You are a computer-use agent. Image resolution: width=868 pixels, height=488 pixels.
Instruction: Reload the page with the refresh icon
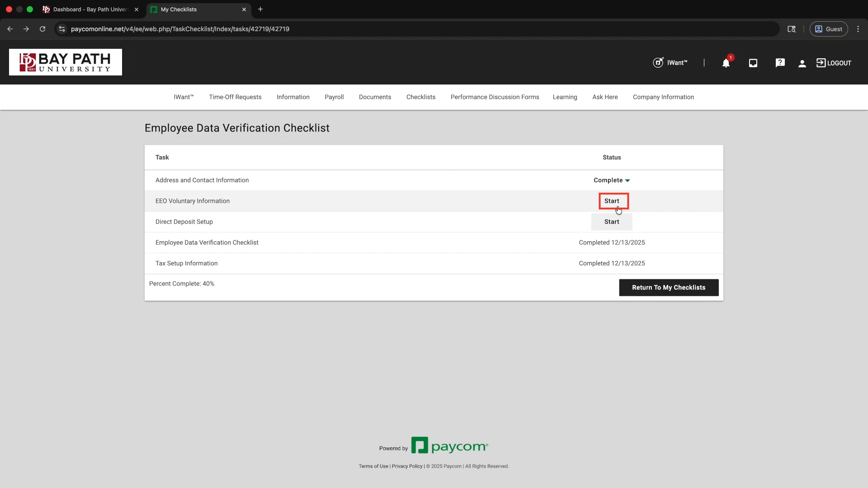coord(42,29)
